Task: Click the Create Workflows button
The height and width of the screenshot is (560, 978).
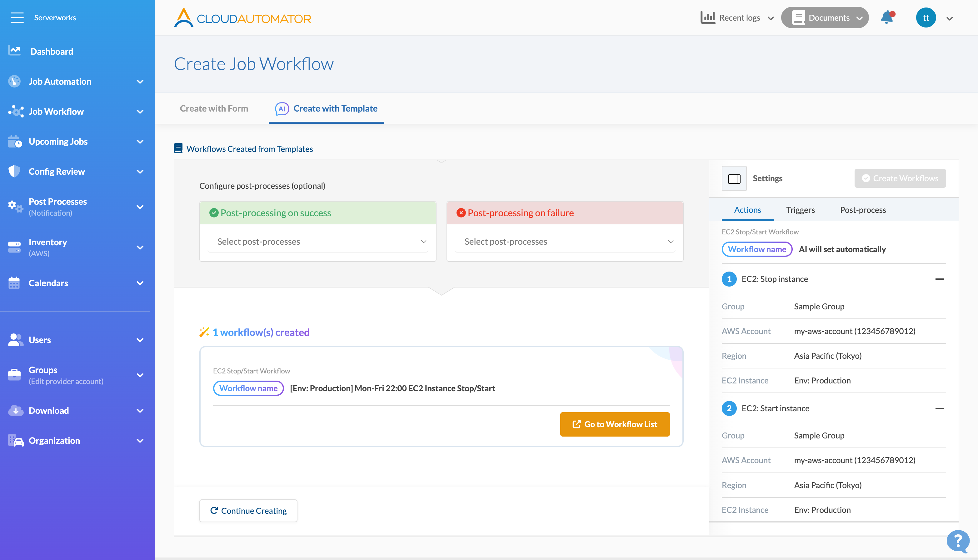Action: 900,178
